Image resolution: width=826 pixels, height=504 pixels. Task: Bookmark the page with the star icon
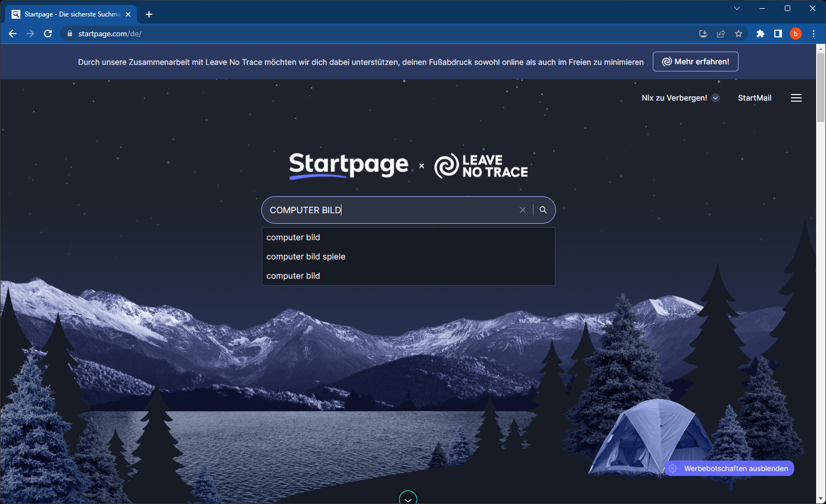(x=739, y=34)
